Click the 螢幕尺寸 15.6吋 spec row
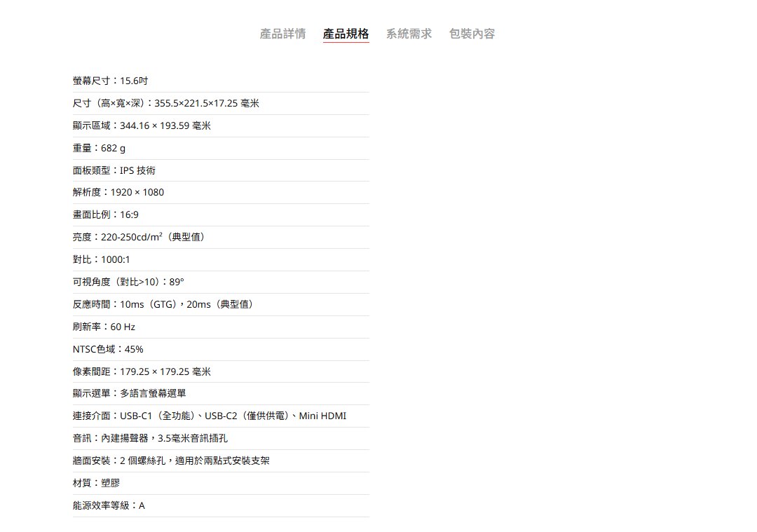Viewport: 757px width, 532px height. pos(110,81)
